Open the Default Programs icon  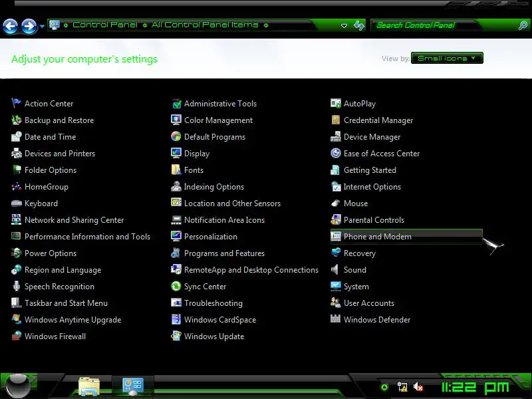176,136
